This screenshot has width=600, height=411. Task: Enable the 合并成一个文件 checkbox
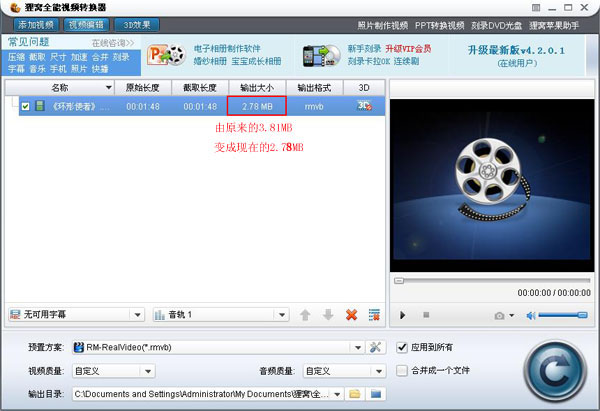(x=402, y=370)
